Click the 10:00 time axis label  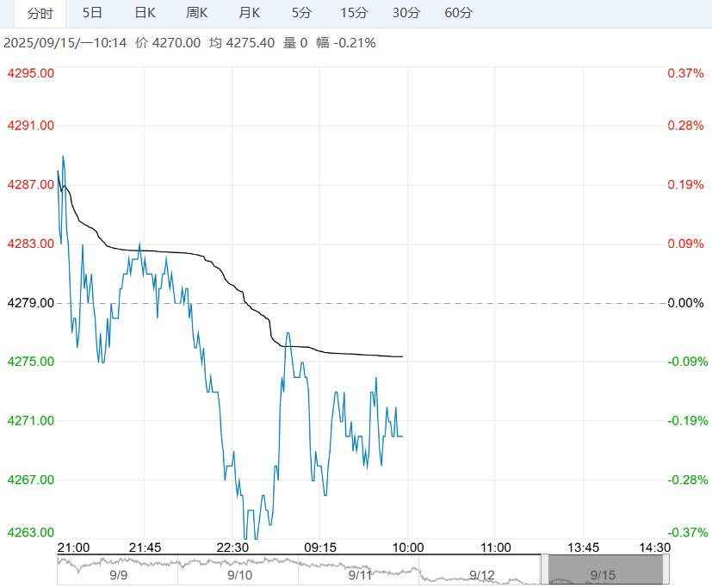pos(408,548)
